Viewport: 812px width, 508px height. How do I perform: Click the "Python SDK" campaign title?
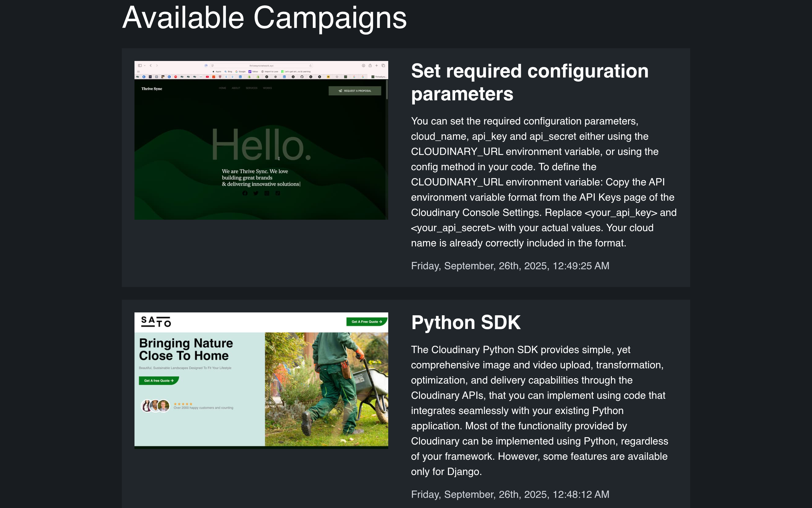click(466, 323)
